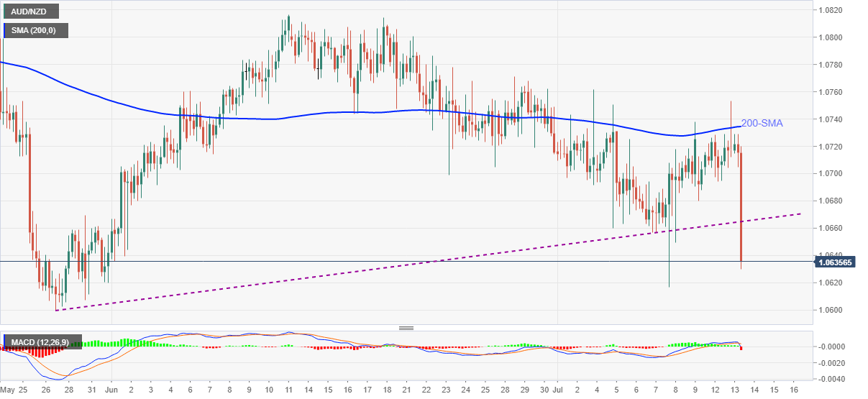
Task: Click the blue 200-SMA line end
Action: click(x=739, y=127)
